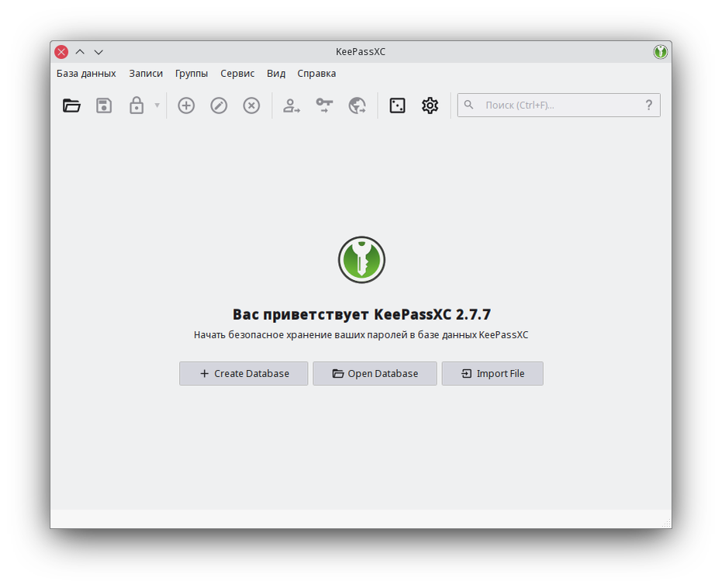The height and width of the screenshot is (588, 722).
Task: Click the delete entry X icon
Action: tap(251, 105)
